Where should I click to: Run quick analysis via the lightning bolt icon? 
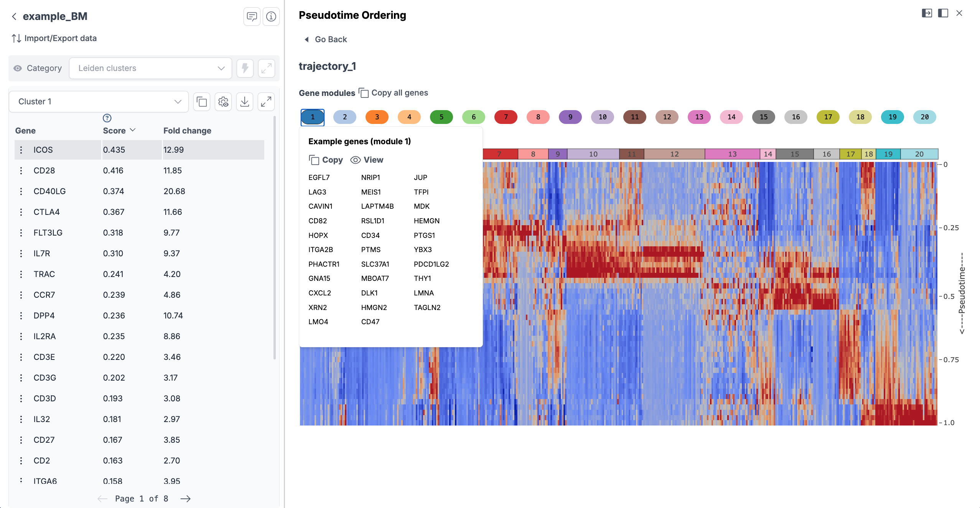245,68
